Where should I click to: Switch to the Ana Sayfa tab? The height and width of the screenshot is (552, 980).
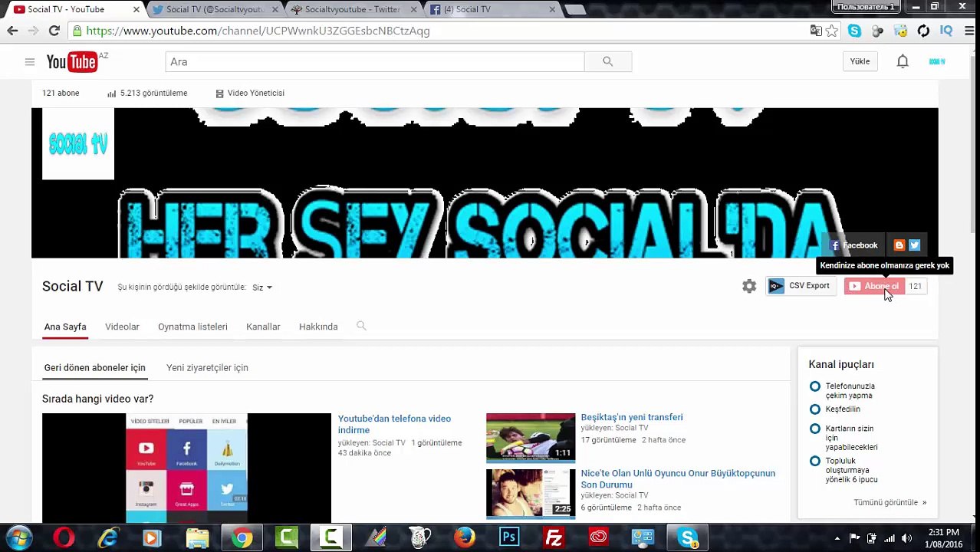65,327
